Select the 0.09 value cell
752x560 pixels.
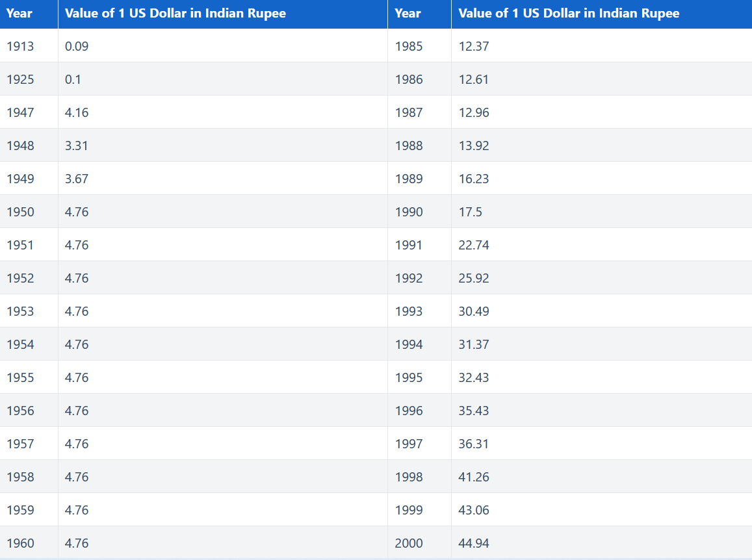77,46
